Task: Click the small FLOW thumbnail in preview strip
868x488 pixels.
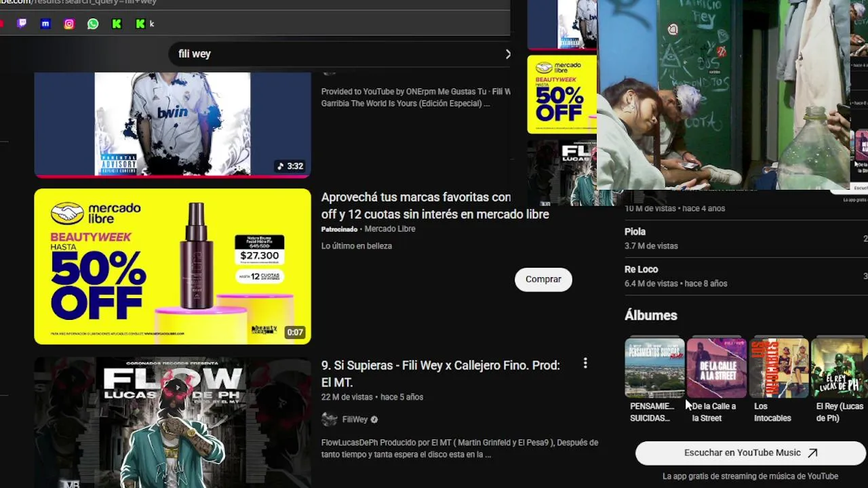Action: point(562,174)
